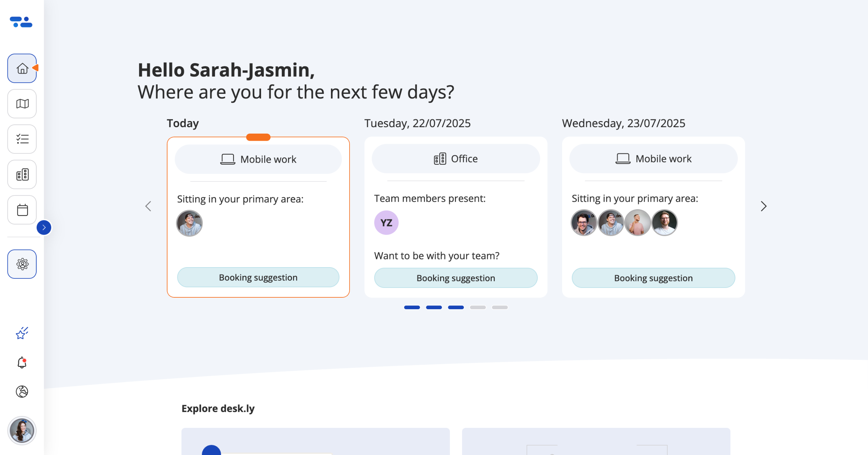Click the YZ team member avatar
This screenshot has width=868, height=455.
click(386, 223)
